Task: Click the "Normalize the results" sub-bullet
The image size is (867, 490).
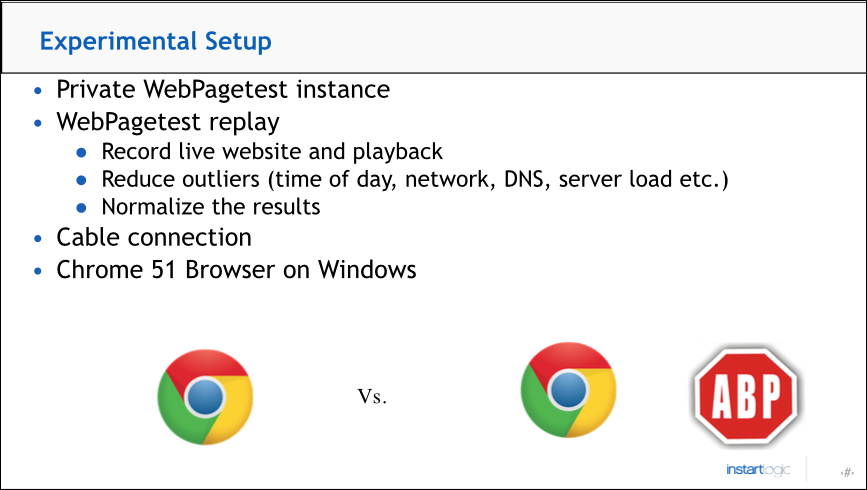Action: click(211, 207)
